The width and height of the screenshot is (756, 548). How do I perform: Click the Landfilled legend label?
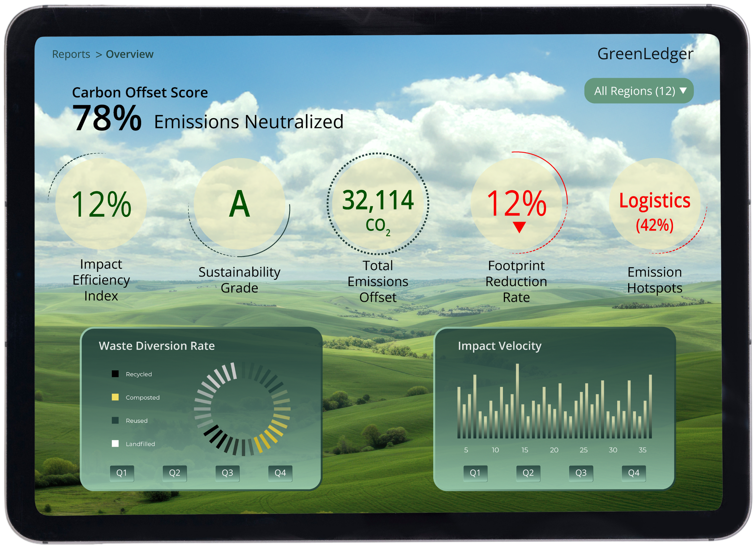point(140,444)
